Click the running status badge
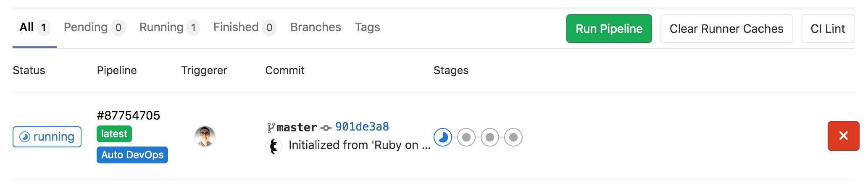This screenshot has height=192, width=868. click(47, 137)
